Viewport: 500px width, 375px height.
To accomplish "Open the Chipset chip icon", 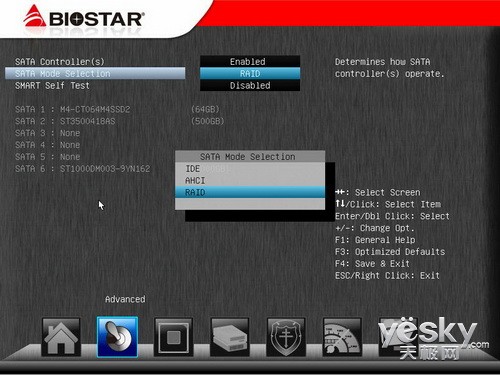I will tap(173, 337).
